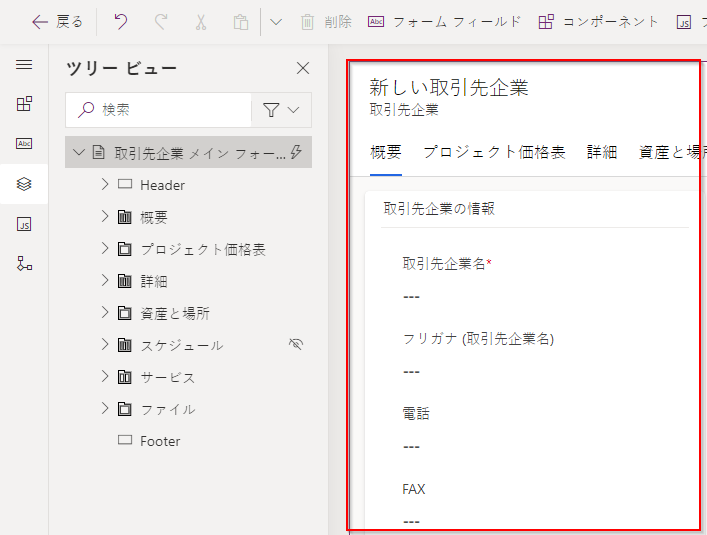This screenshot has width=707, height=535.
Task: Expand the プロジェクト価格表 tree node
Action: pyautogui.click(x=105, y=249)
